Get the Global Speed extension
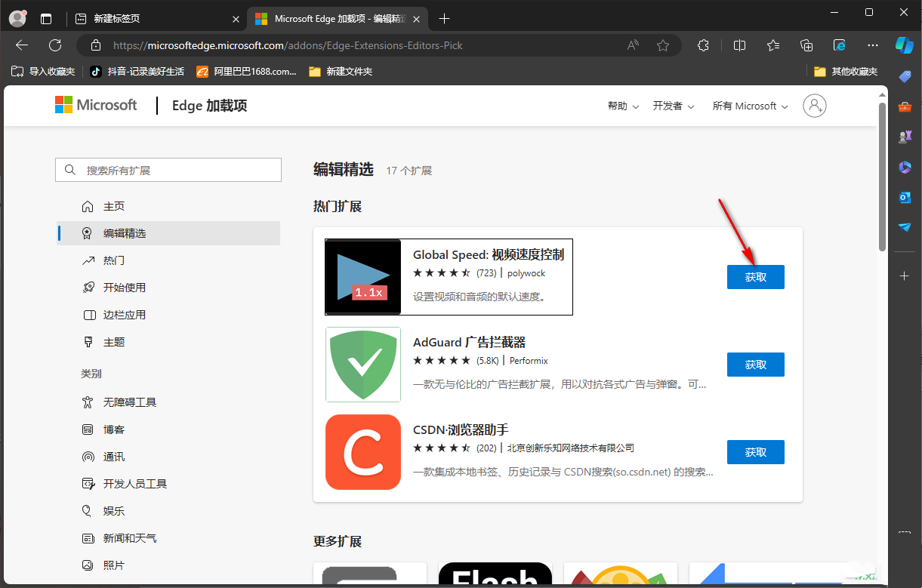922x588 pixels. tap(756, 277)
